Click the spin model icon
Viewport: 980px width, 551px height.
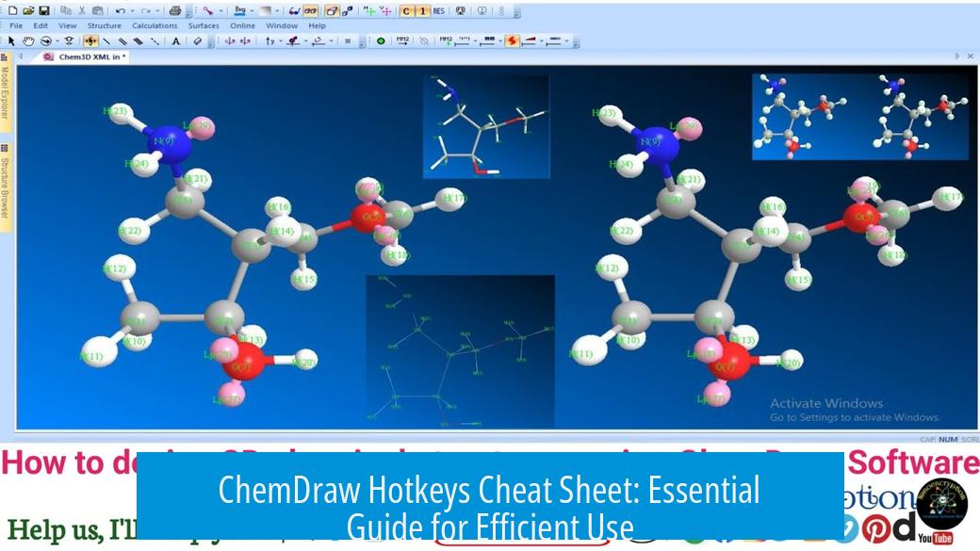(x=229, y=41)
